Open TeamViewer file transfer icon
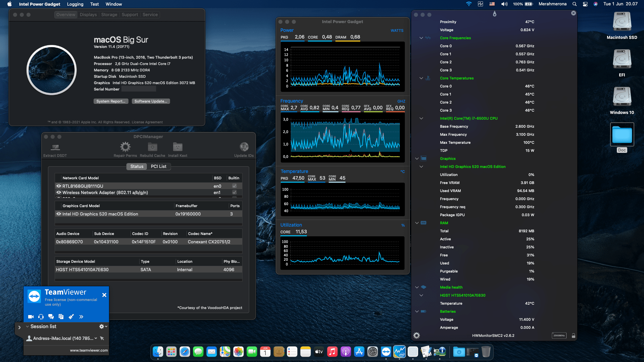 click(61, 316)
